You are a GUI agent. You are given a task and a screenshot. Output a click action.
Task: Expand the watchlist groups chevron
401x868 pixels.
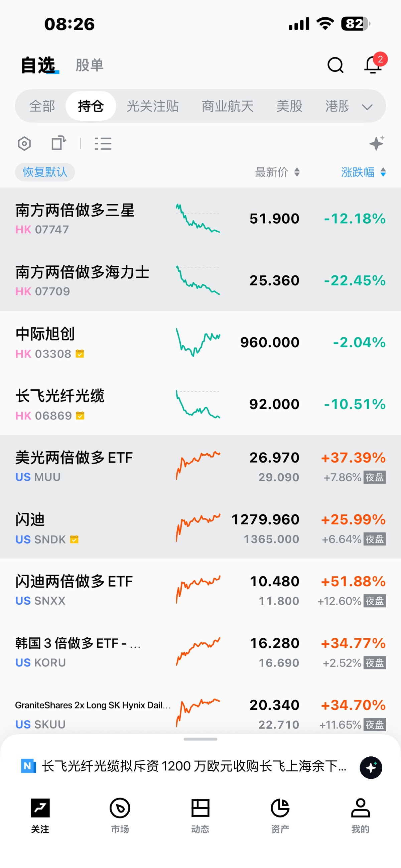click(x=367, y=107)
